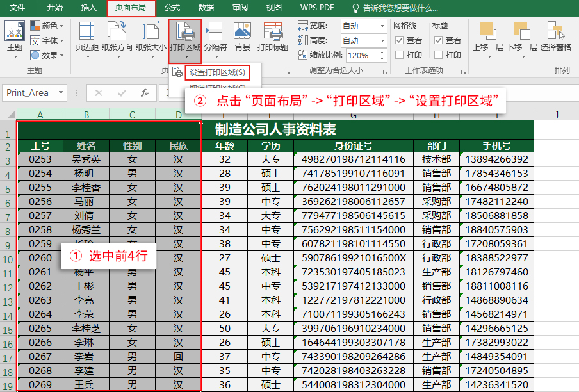The width and height of the screenshot is (579, 392).
Task: Open the 选择窗格 selection pane
Action: point(556,37)
